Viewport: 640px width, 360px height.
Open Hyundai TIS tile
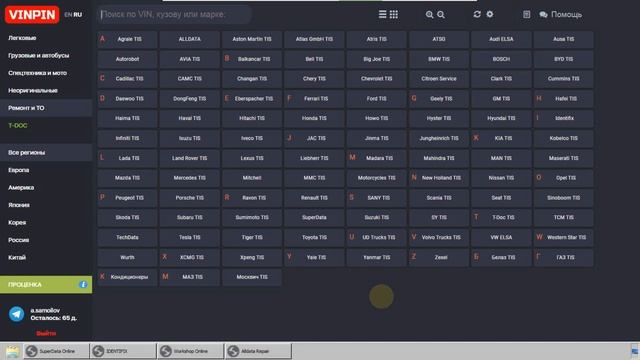coord(501,118)
